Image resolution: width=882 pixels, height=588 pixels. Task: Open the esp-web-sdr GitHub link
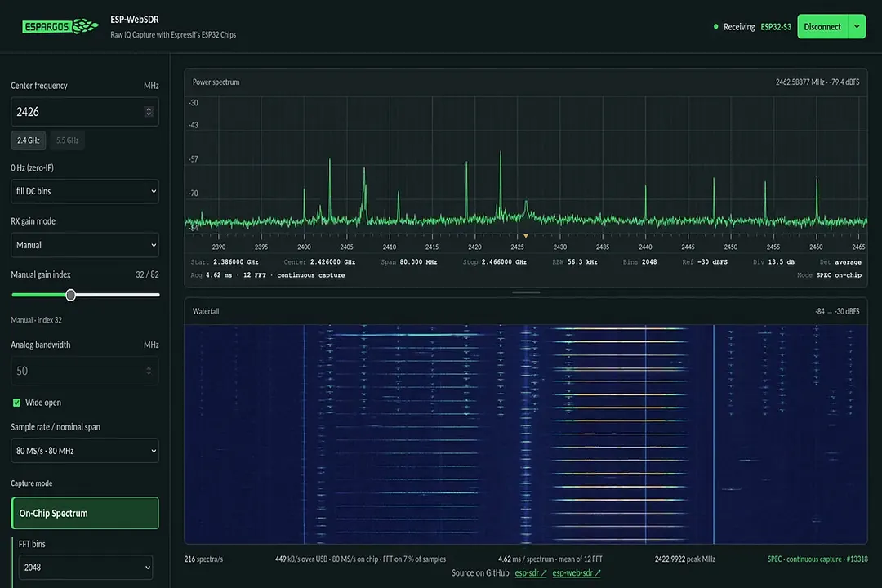pyautogui.click(x=576, y=572)
